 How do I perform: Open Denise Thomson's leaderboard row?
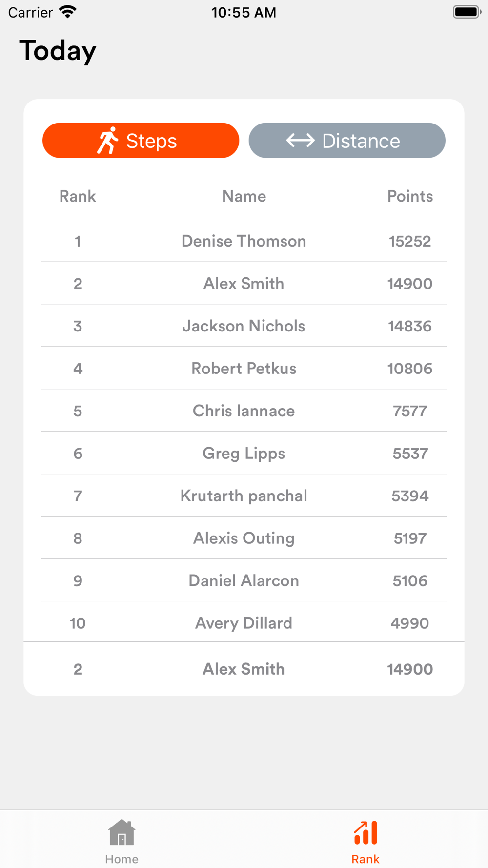point(244,241)
